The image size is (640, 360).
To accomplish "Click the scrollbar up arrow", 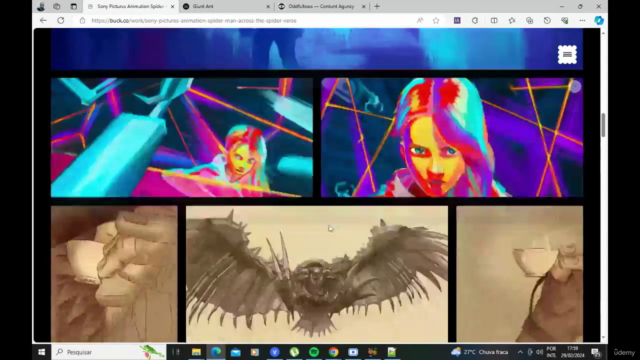I will [603, 32].
